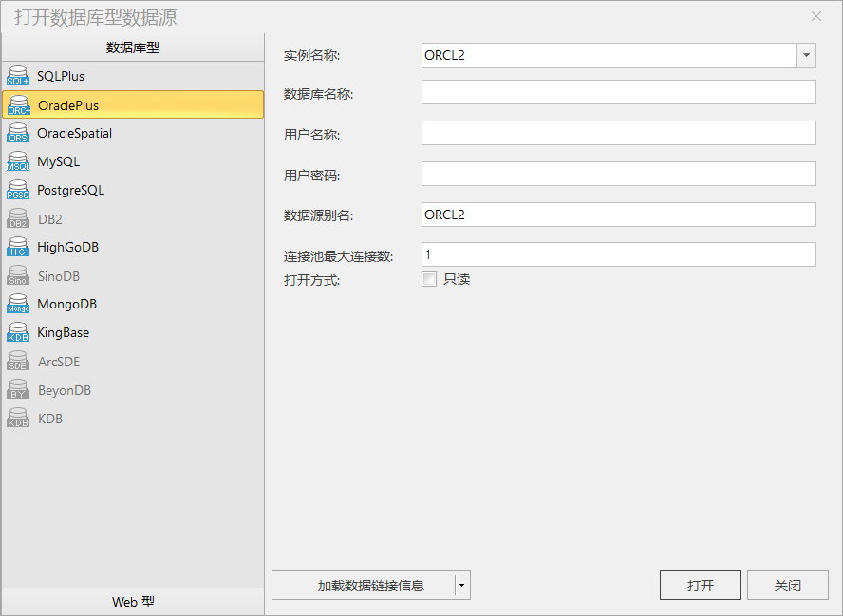Image resolution: width=843 pixels, height=616 pixels.
Task: Click the MongoDB list label
Action: [66, 305]
